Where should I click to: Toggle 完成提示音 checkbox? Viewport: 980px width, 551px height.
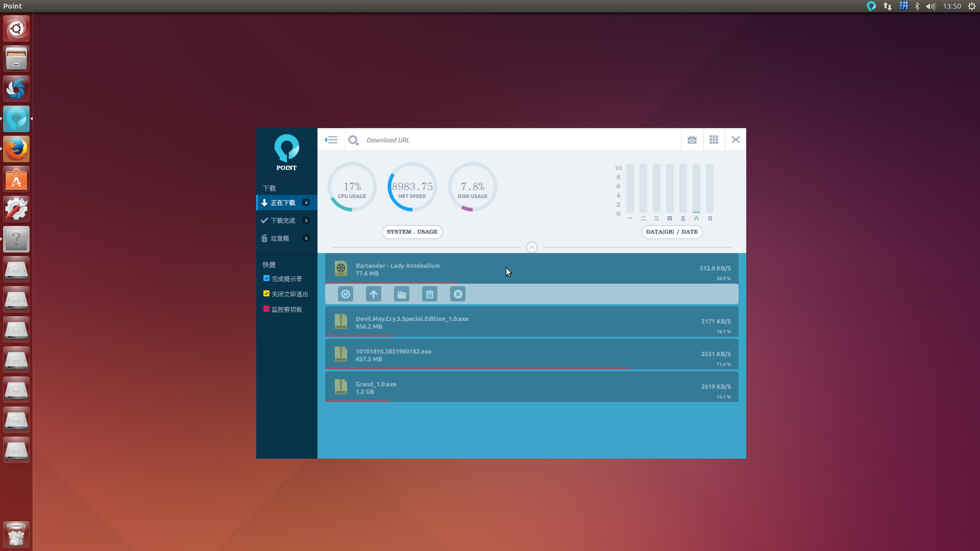pyautogui.click(x=266, y=279)
